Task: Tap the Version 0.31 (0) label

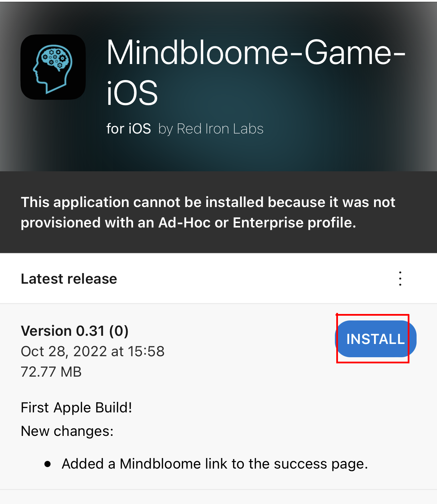Action: (x=75, y=331)
